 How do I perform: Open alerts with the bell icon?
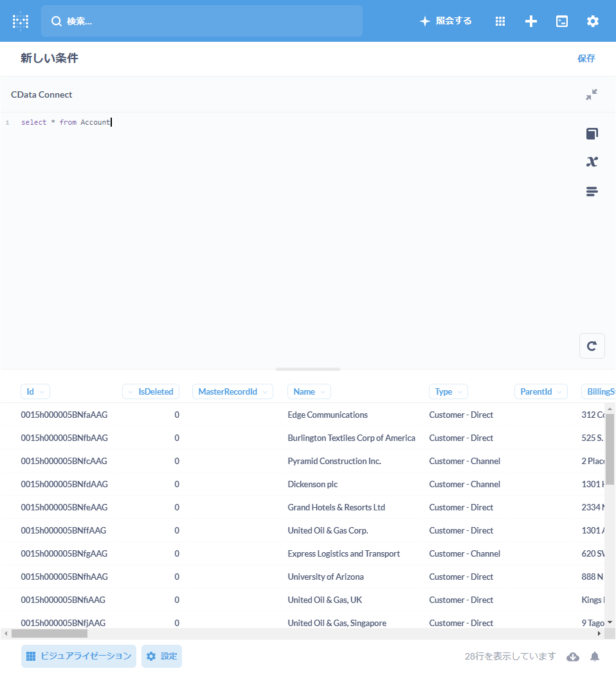[x=595, y=657]
